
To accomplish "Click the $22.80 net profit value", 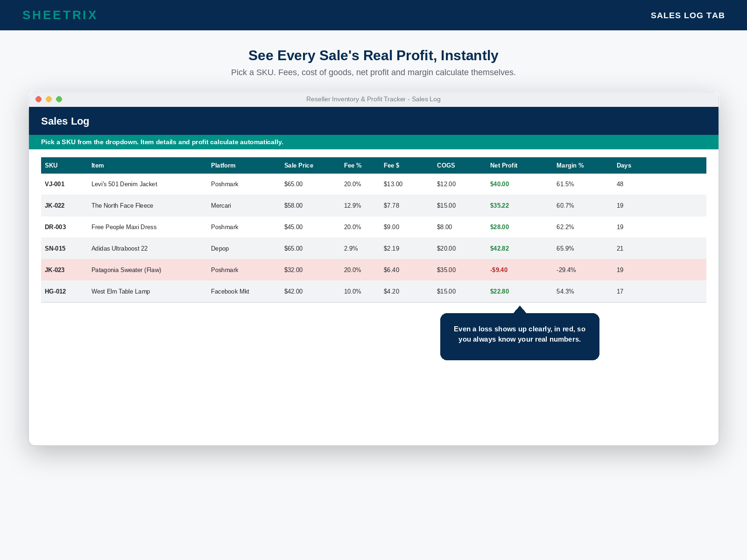I will [x=500, y=291].
